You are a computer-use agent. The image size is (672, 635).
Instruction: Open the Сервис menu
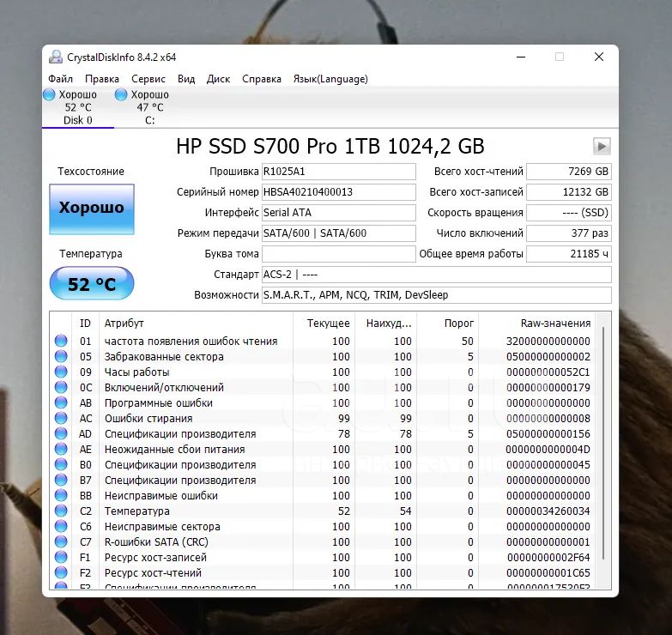(x=148, y=79)
